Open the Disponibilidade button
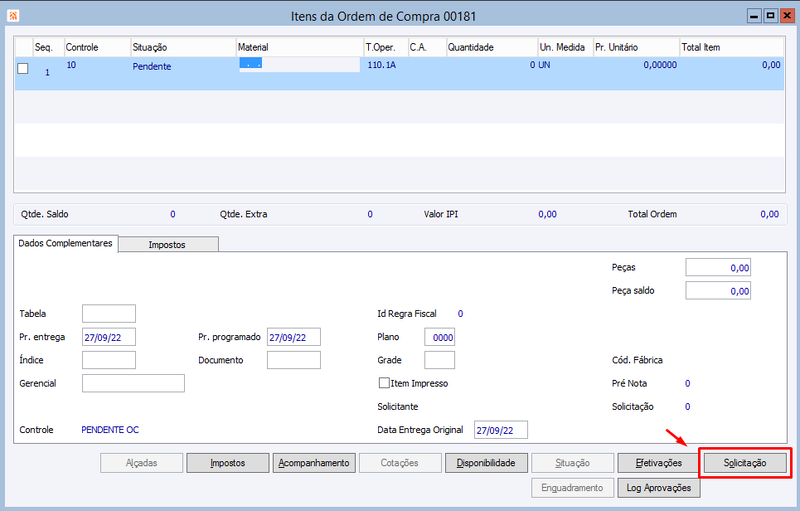 486,463
